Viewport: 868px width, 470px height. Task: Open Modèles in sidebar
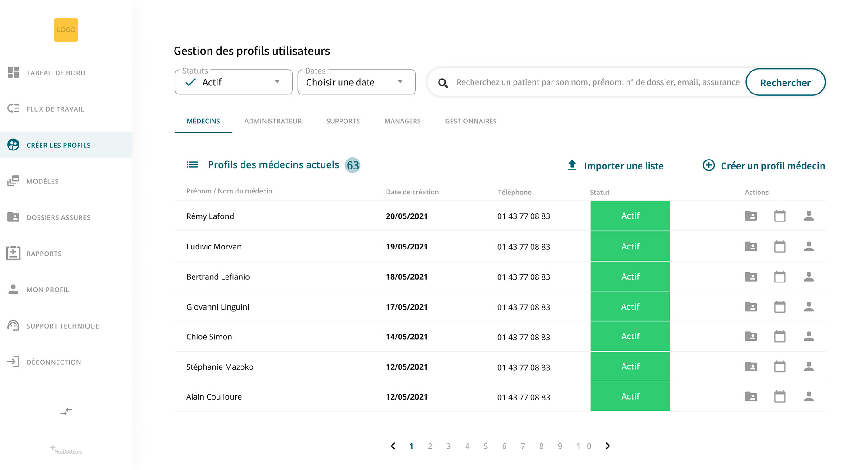point(66,181)
